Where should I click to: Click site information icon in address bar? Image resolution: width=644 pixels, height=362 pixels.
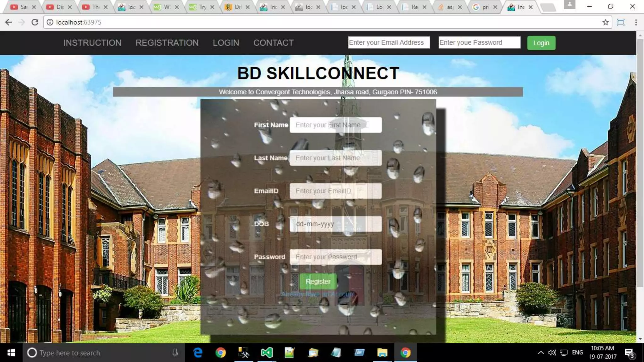click(x=50, y=22)
